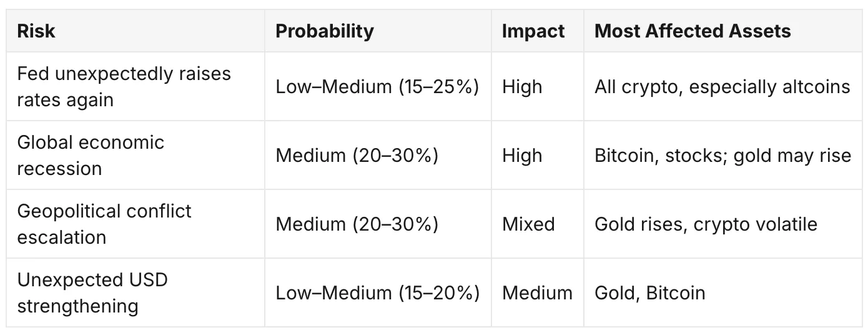Click the 'Low–Medium (15–20%)' probability cell

point(378,292)
